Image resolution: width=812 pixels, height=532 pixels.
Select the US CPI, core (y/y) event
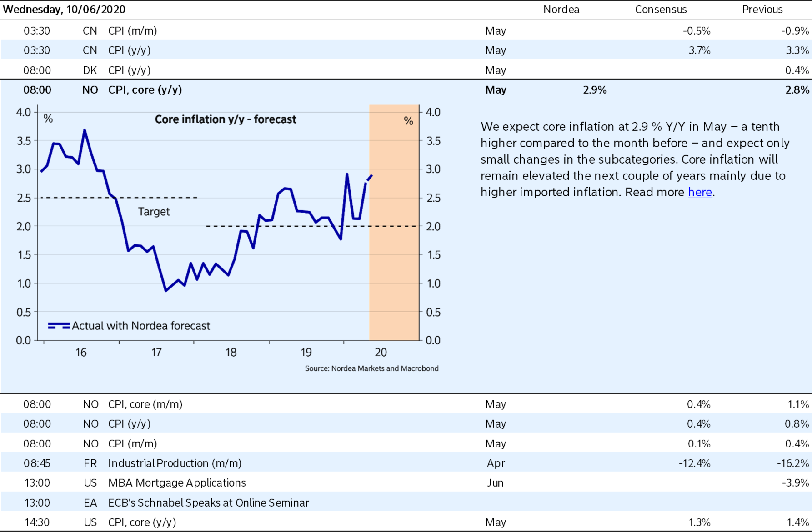142,522
